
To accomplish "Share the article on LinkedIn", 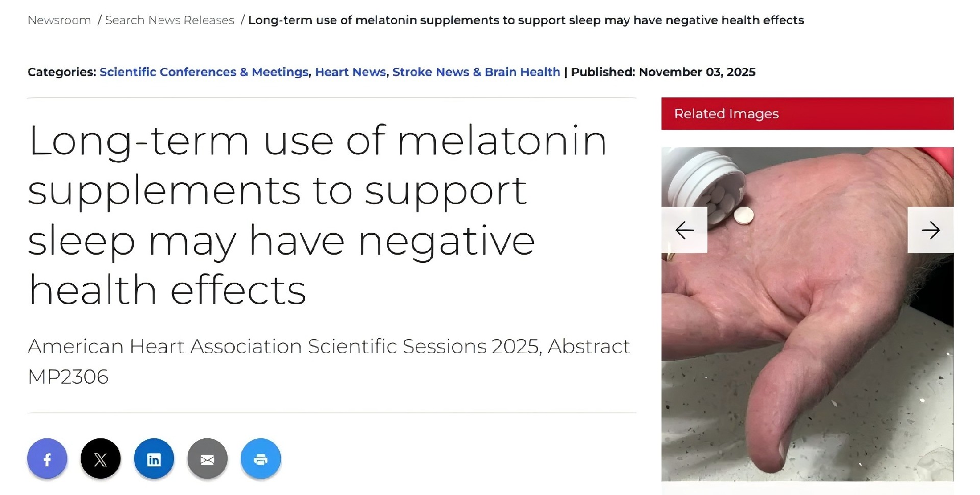I will [x=154, y=459].
